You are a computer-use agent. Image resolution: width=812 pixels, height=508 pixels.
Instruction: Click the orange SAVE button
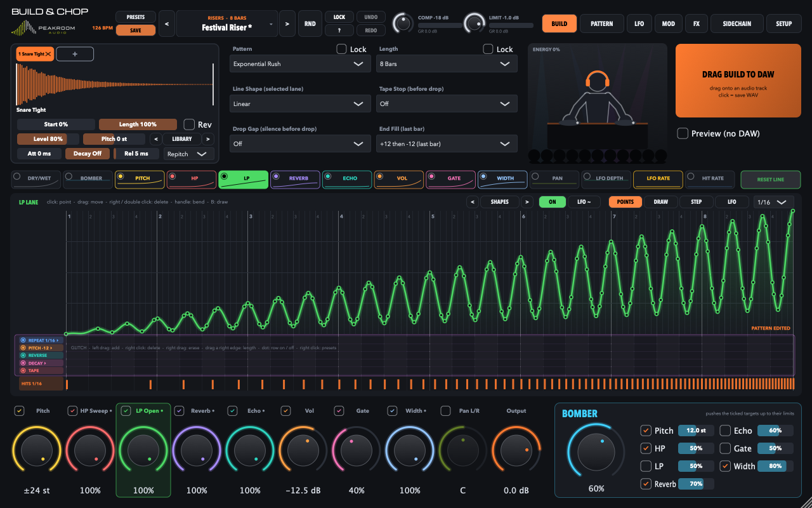135,30
